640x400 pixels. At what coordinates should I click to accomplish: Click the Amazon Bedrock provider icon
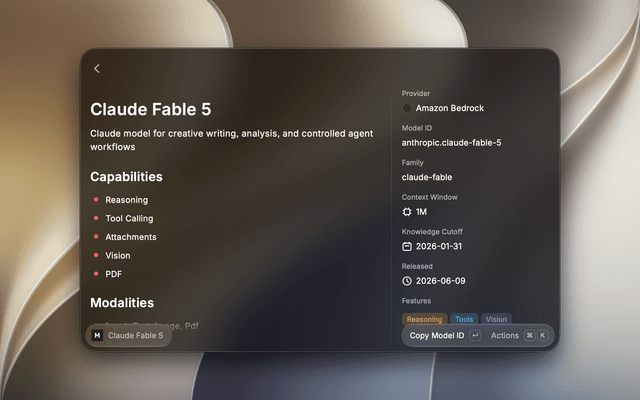407,108
